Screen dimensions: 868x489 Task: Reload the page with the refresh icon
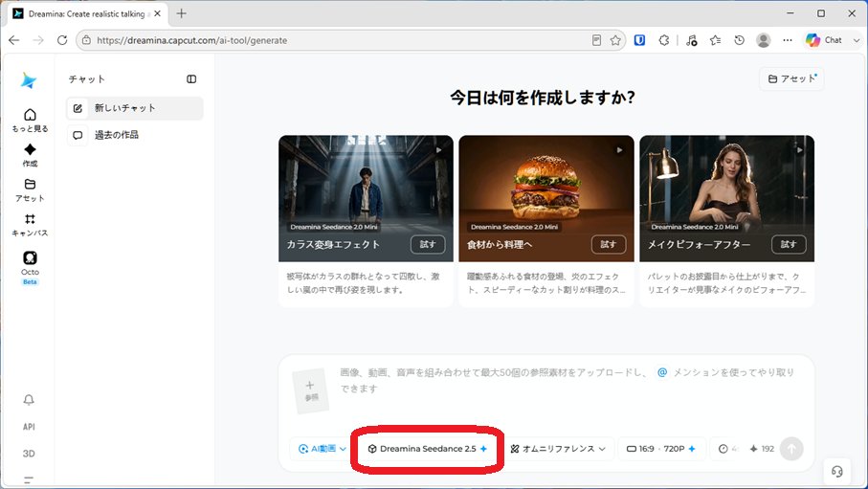point(62,40)
